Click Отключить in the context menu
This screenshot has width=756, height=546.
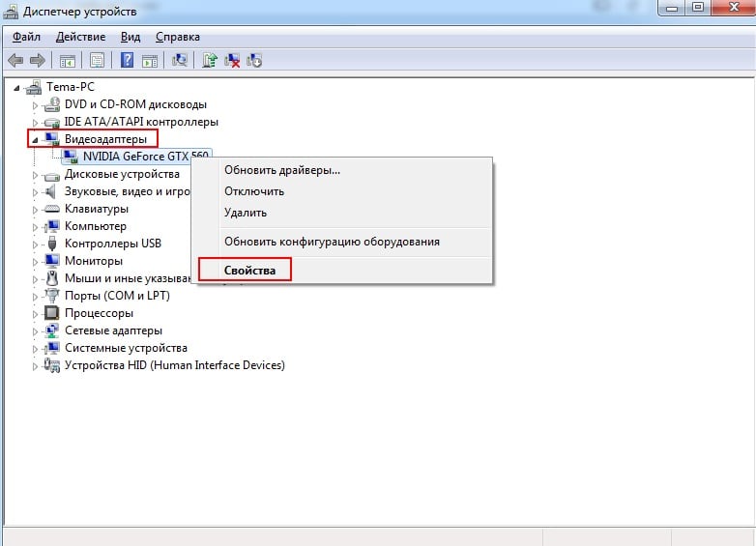point(254,191)
